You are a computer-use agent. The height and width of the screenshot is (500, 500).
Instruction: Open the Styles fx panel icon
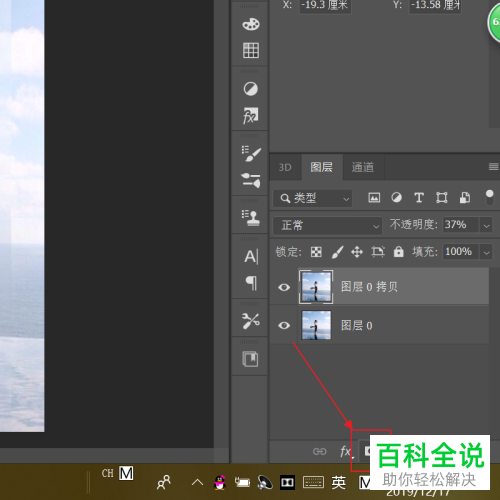(251, 115)
